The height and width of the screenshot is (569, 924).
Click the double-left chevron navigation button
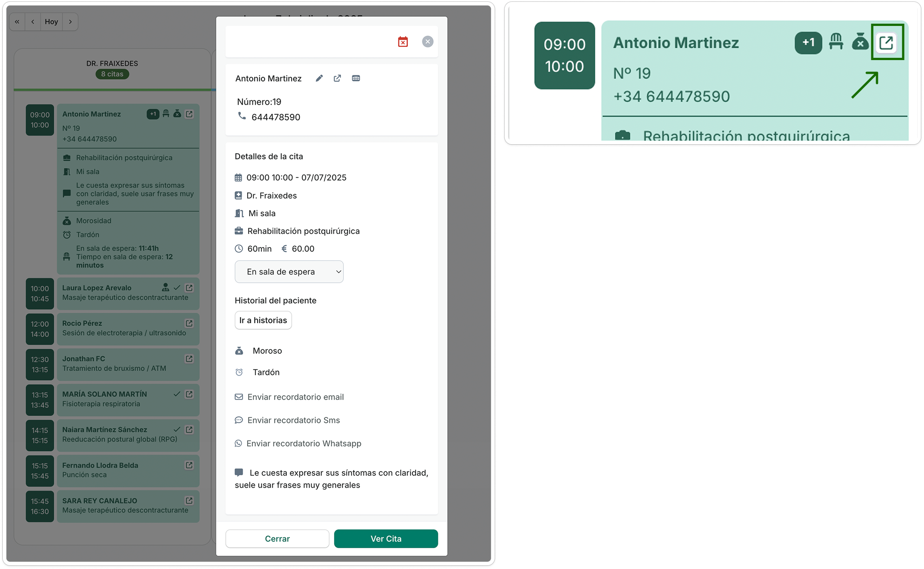click(x=17, y=22)
